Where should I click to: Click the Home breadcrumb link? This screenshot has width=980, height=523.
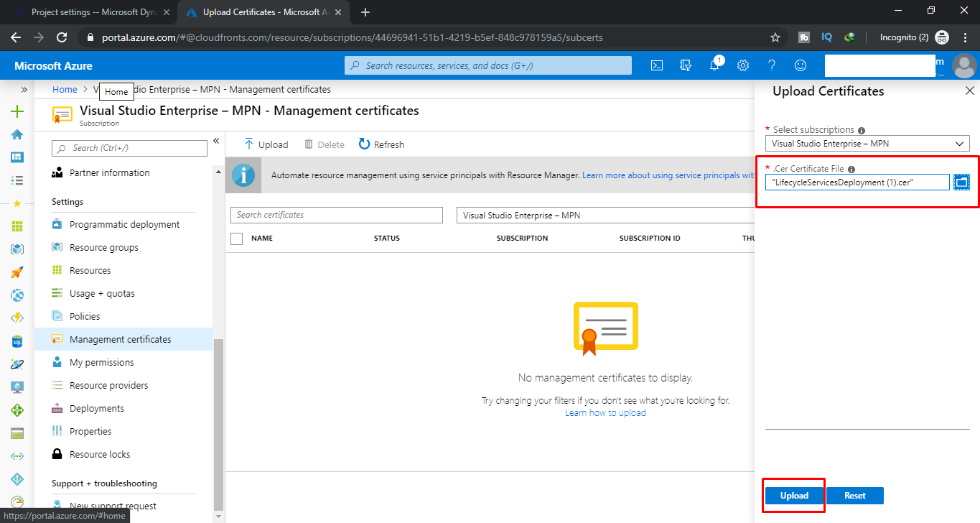(x=65, y=90)
